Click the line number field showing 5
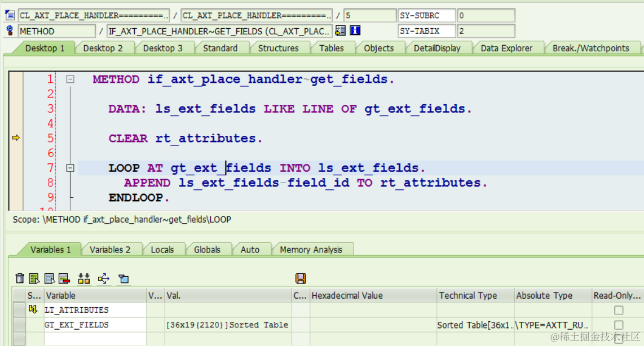This screenshot has width=644, height=346. pos(369,16)
